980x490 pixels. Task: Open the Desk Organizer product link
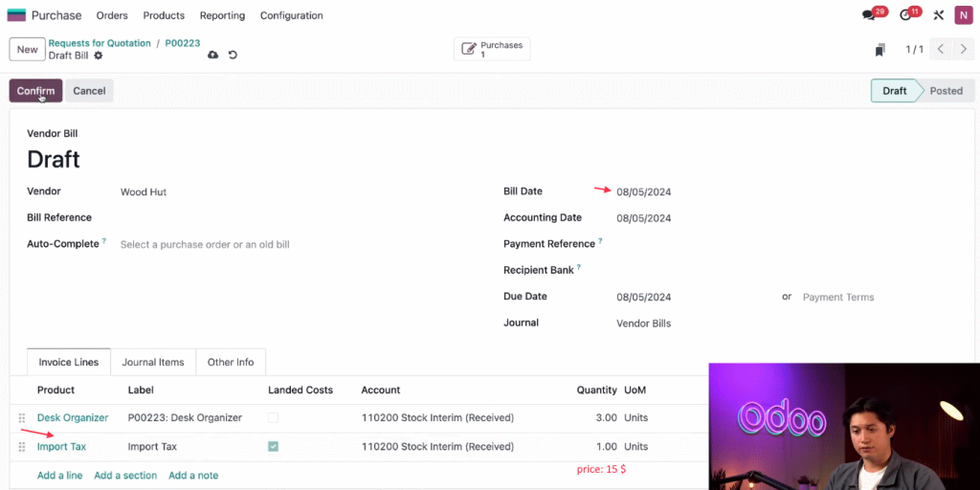pos(73,417)
